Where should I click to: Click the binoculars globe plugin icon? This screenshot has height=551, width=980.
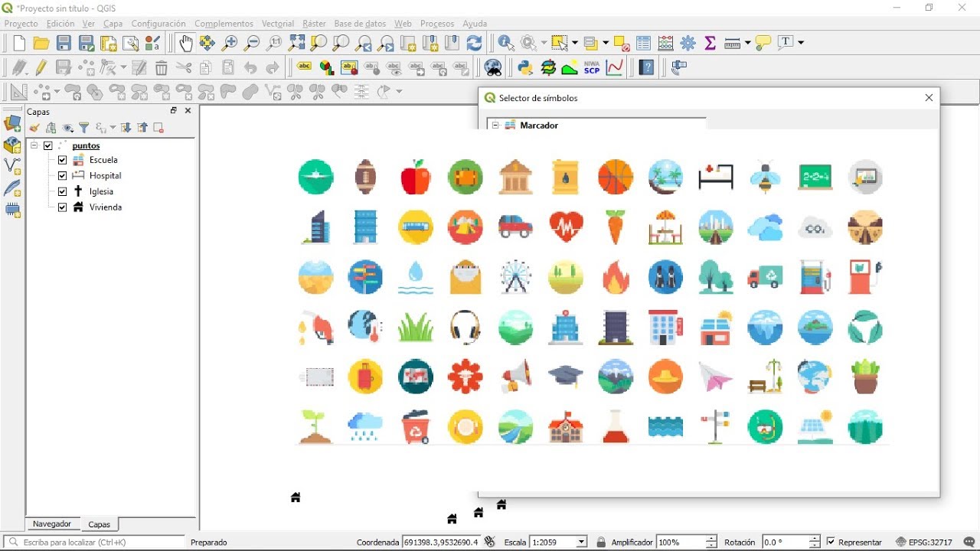[494, 68]
